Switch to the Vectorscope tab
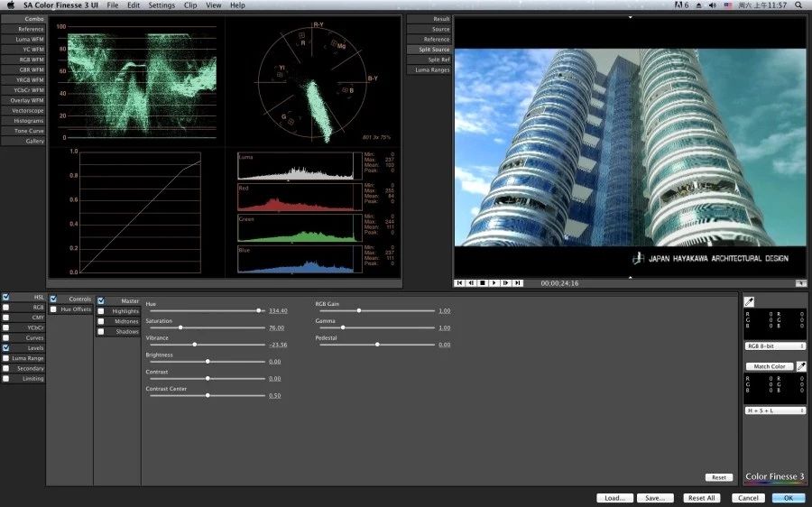This screenshot has height=507, width=812. pyautogui.click(x=23, y=111)
